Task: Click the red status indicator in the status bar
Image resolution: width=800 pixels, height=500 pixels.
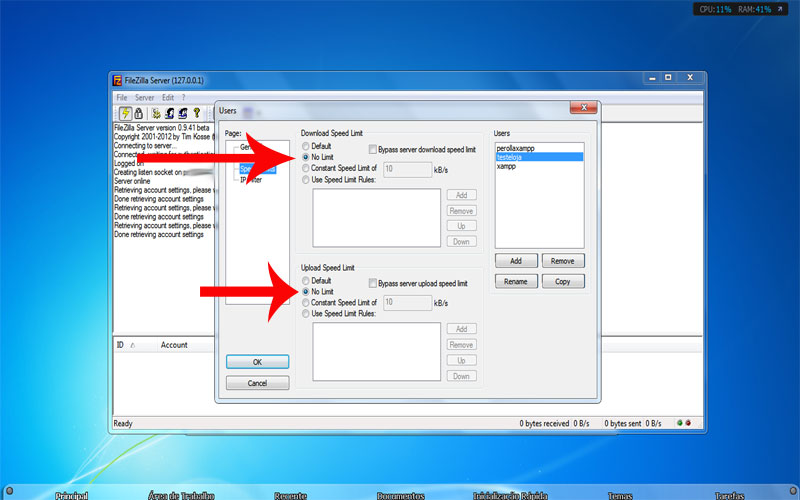Action: (688, 423)
